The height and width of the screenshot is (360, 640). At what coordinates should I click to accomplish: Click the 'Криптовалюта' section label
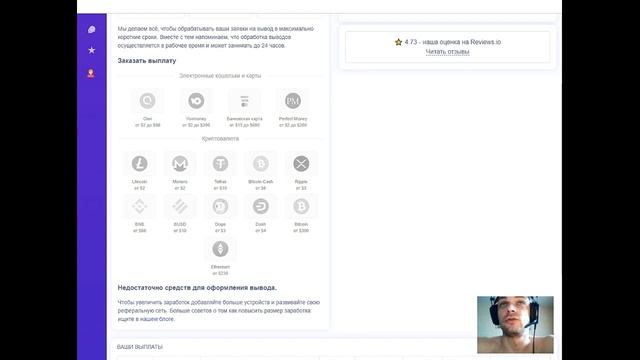click(x=220, y=139)
